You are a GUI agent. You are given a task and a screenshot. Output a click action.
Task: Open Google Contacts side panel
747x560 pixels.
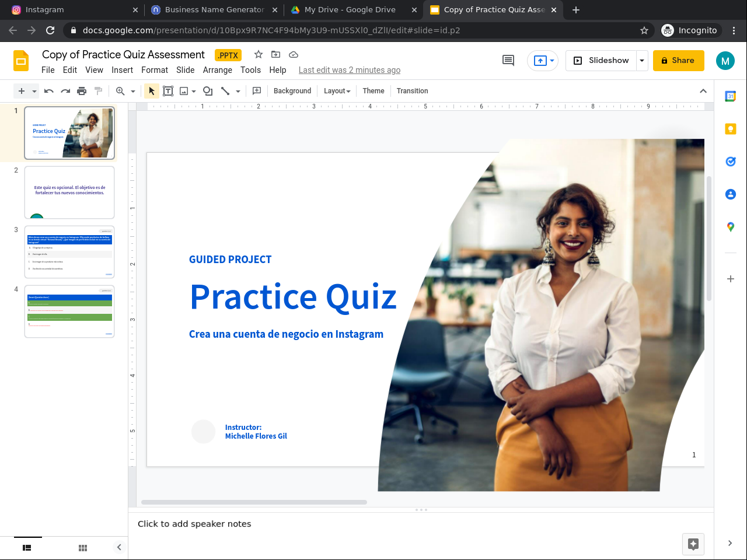tap(731, 194)
